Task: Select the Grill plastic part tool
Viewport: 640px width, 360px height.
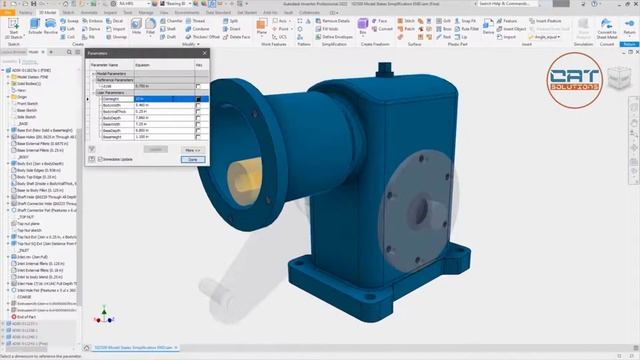Action: tap(443, 21)
